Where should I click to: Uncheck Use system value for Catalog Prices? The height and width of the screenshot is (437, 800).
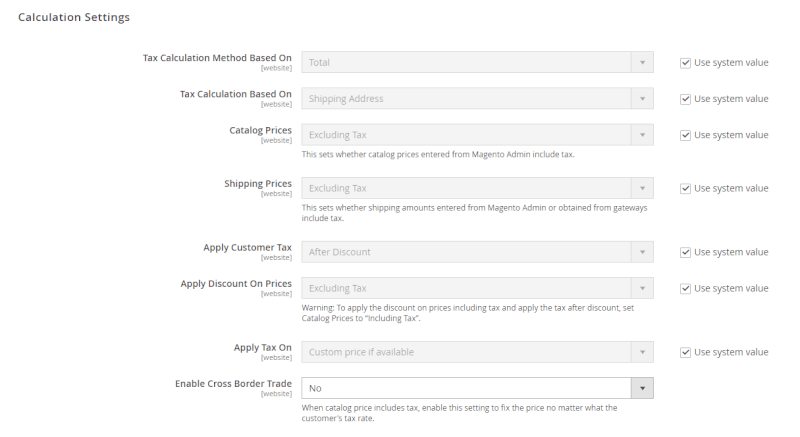coord(685,135)
